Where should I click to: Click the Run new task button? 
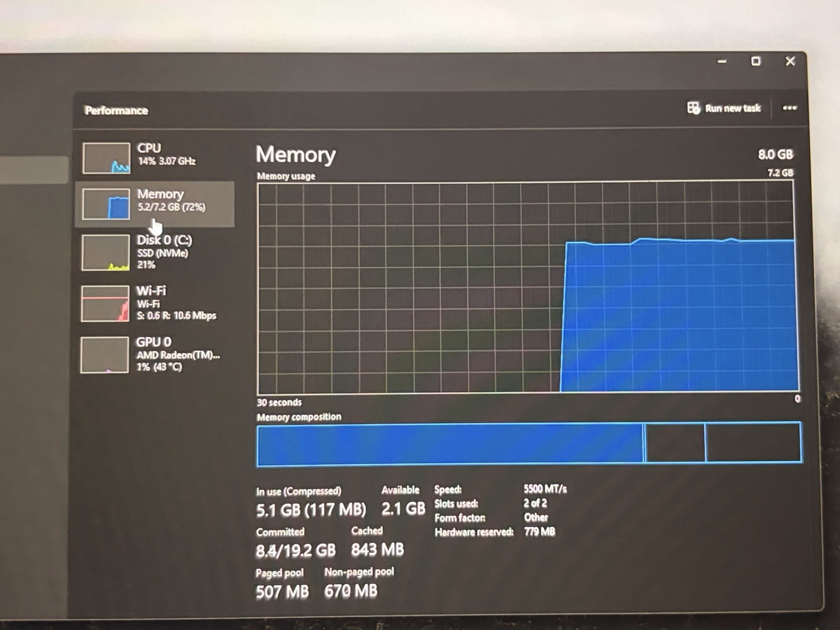(x=724, y=108)
